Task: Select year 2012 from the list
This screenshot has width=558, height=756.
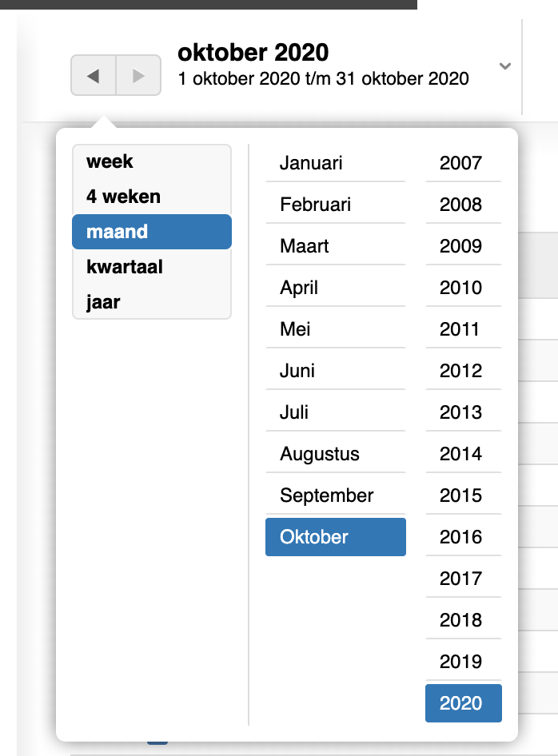Action: tap(463, 371)
